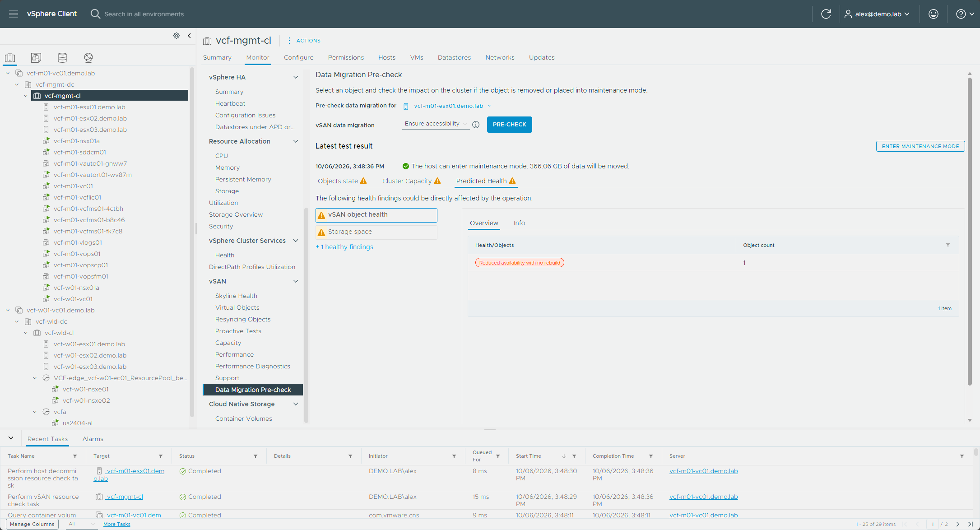The height and width of the screenshot is (530, 980).
Task: Click the Object count column filter icon
Action: pyautogui.click(x=948, y=245)
